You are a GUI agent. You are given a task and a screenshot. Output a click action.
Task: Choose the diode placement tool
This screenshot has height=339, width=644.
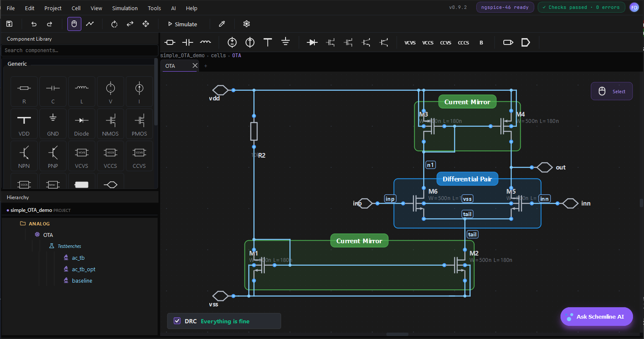click(312, 42)
